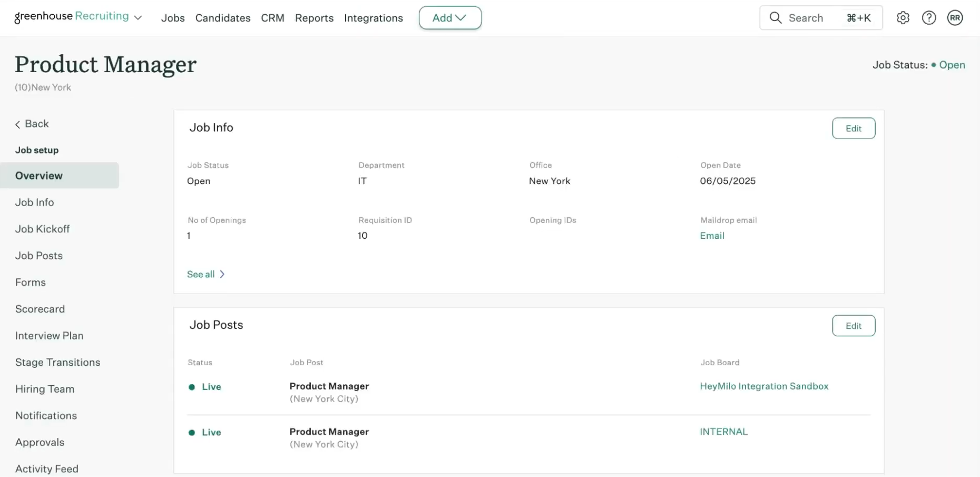Screen dimensions: 980x477
Task: Click the Back arrow link
Action: pos(32,124)
